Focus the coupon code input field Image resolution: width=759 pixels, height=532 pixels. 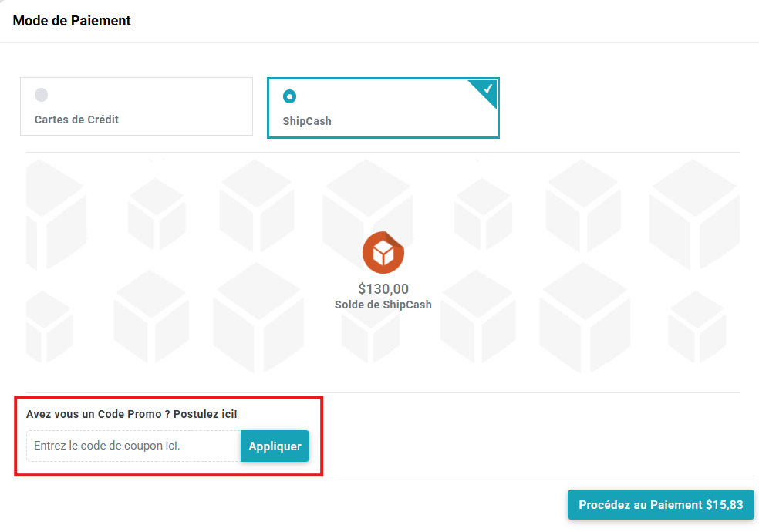[x=133, y=446]
